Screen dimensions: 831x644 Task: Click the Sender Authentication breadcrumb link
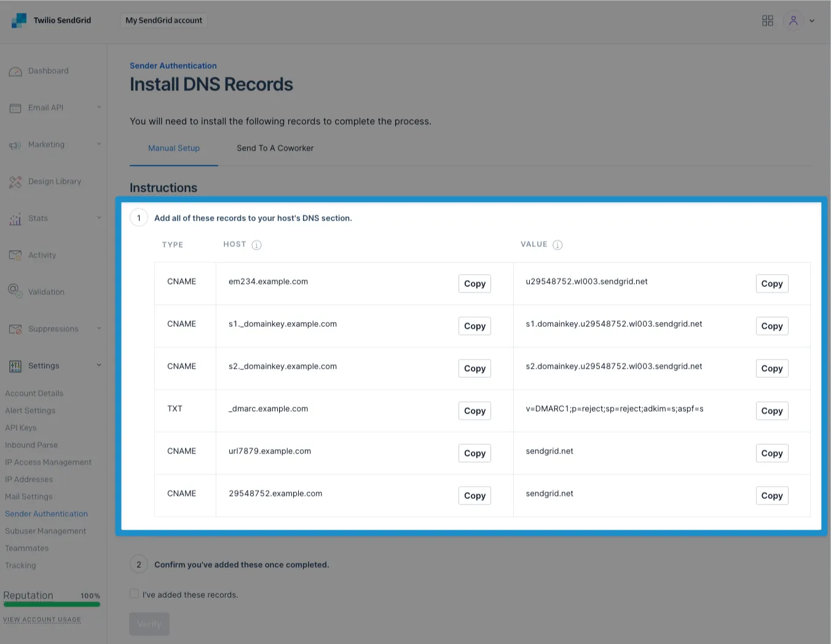coord(173,66)
